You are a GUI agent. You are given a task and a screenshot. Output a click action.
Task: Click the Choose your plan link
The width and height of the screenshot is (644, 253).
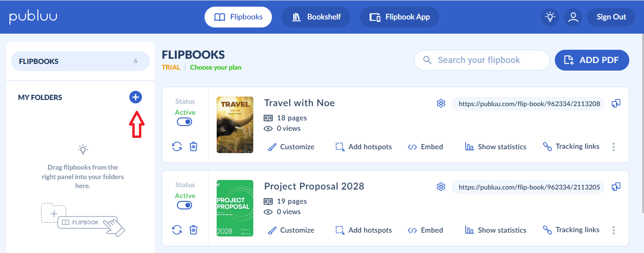tap(216, 67)
